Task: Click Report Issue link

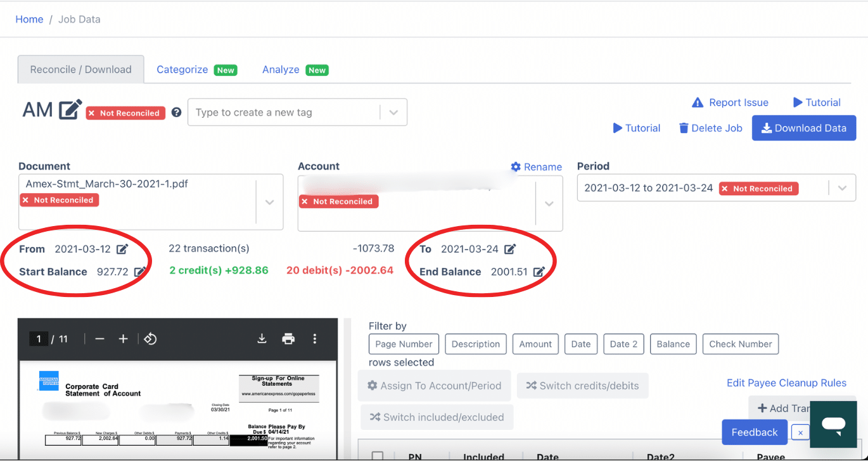Action: 730,103
